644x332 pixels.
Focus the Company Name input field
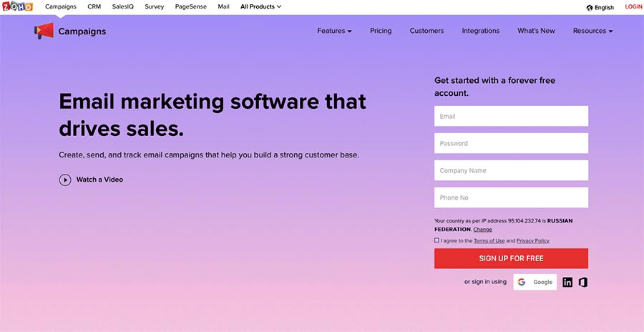511,170
